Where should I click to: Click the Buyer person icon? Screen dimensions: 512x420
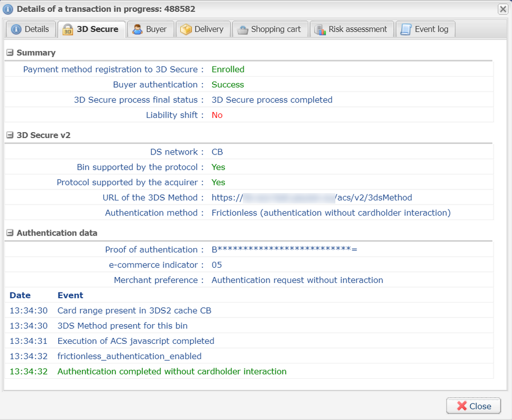point(138,30)
